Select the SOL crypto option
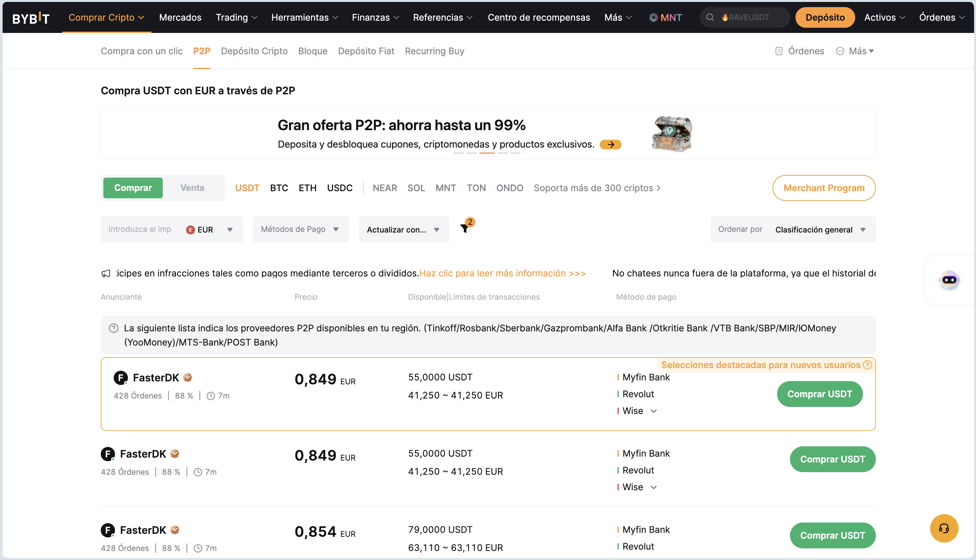Image resolution: width=976 pixels, height=560 pixels. (416, 188)
